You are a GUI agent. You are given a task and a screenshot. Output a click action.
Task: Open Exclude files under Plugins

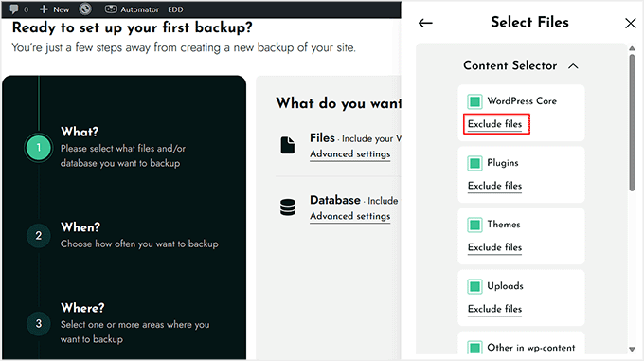pyautogui.click(x=495, y=186)
